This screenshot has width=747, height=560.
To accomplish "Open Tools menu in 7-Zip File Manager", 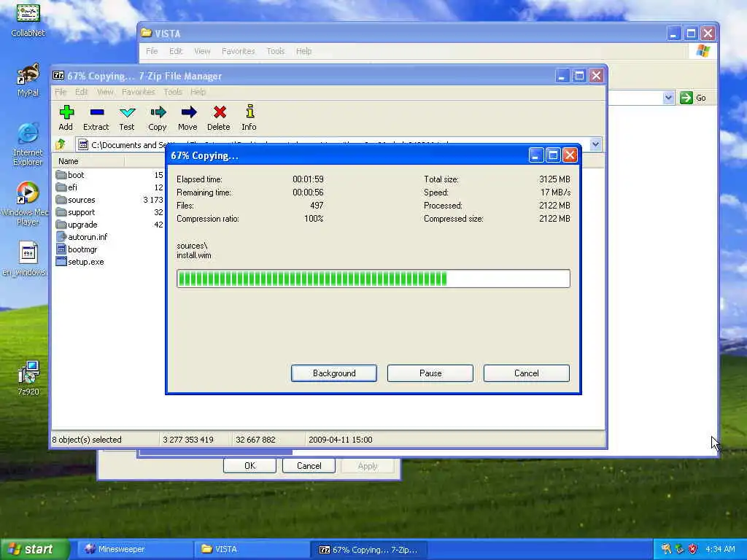I will (173, 92).
